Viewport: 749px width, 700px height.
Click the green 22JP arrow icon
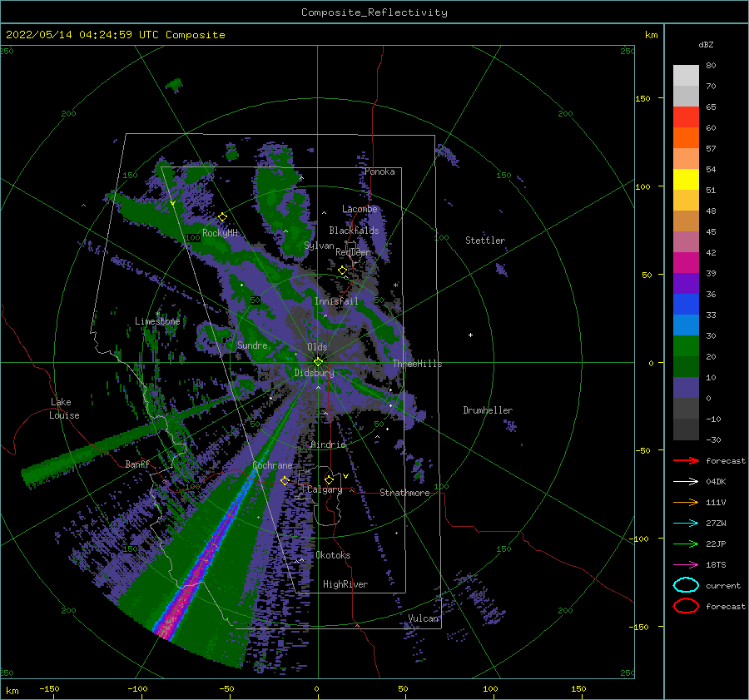tap(686, 544)
